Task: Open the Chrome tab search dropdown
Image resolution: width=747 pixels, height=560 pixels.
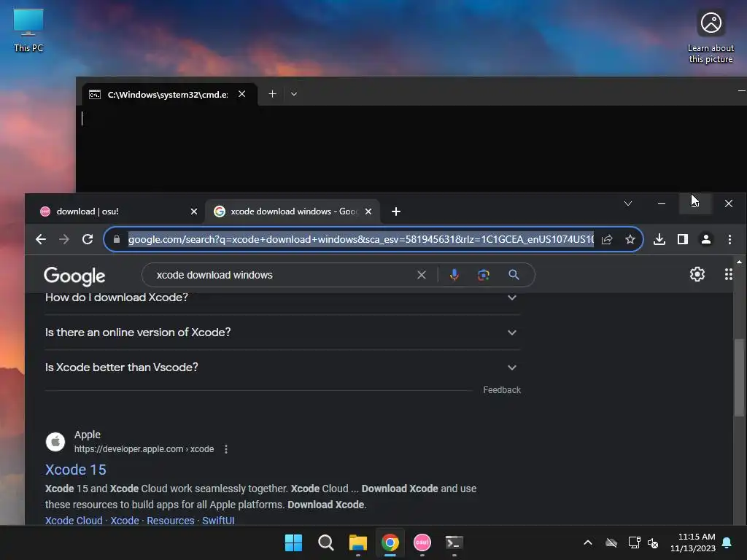Action: pyautogui.click(x=628, y=203)
